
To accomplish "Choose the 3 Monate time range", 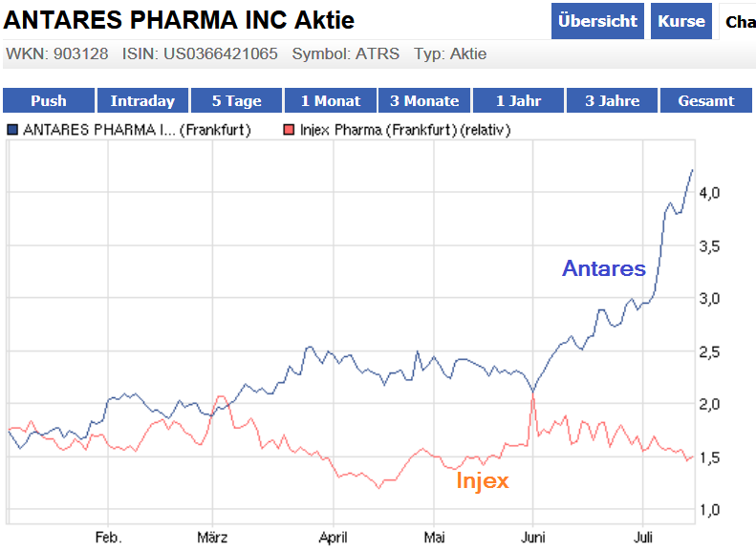I will click(x=424, y=100).
